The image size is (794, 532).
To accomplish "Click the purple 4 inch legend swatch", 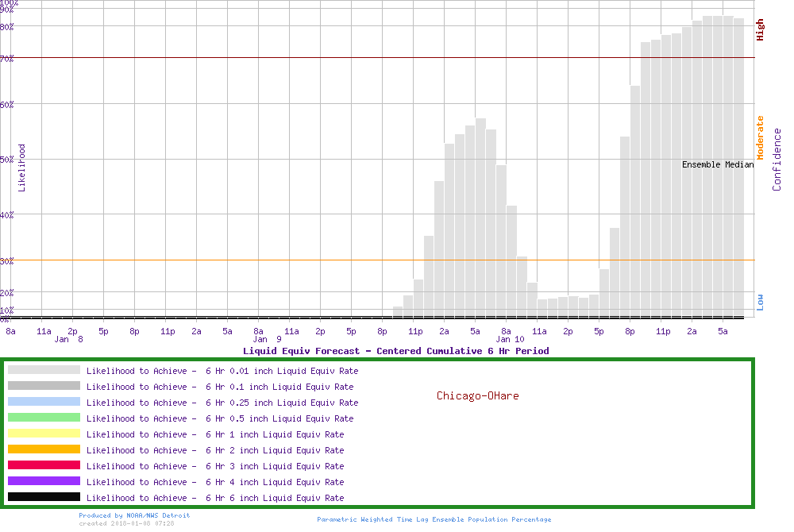I will point(44,481).
